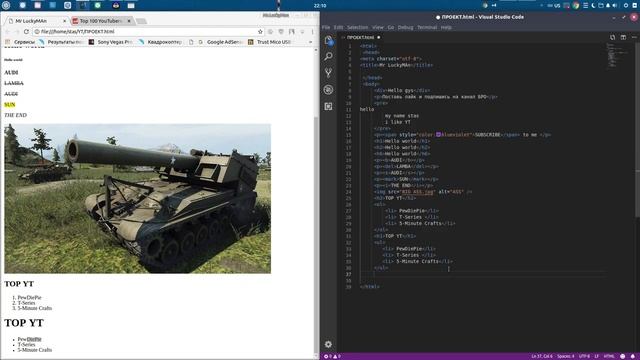Open the system application menu launcher
Screen dimensions: 640x360
[6, 5]
